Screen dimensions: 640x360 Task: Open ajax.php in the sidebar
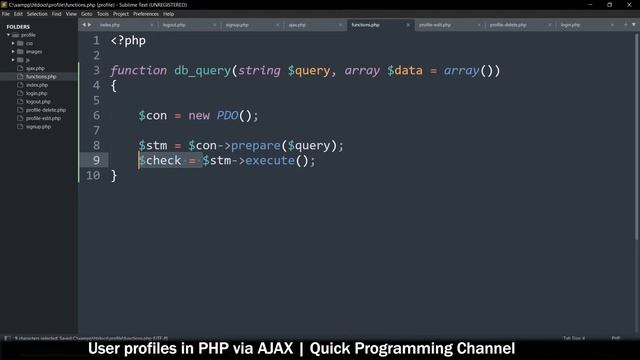(x=35, y=69)
